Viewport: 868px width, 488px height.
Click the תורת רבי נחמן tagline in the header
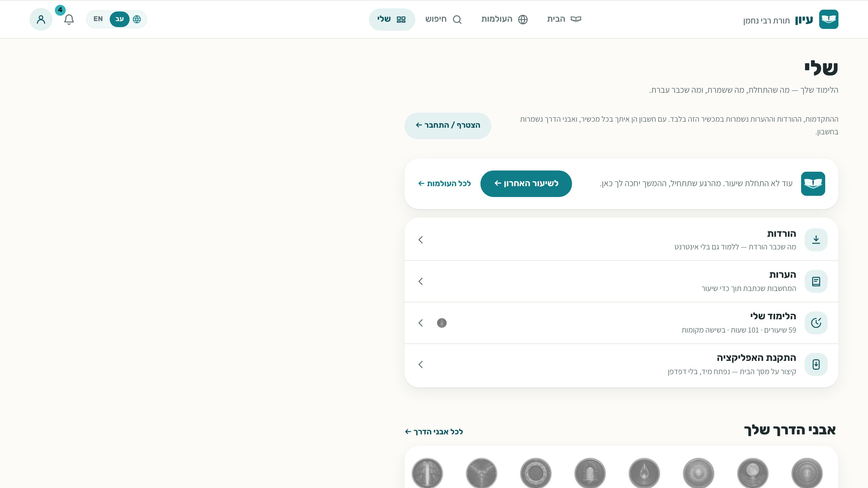click(766, 21)
